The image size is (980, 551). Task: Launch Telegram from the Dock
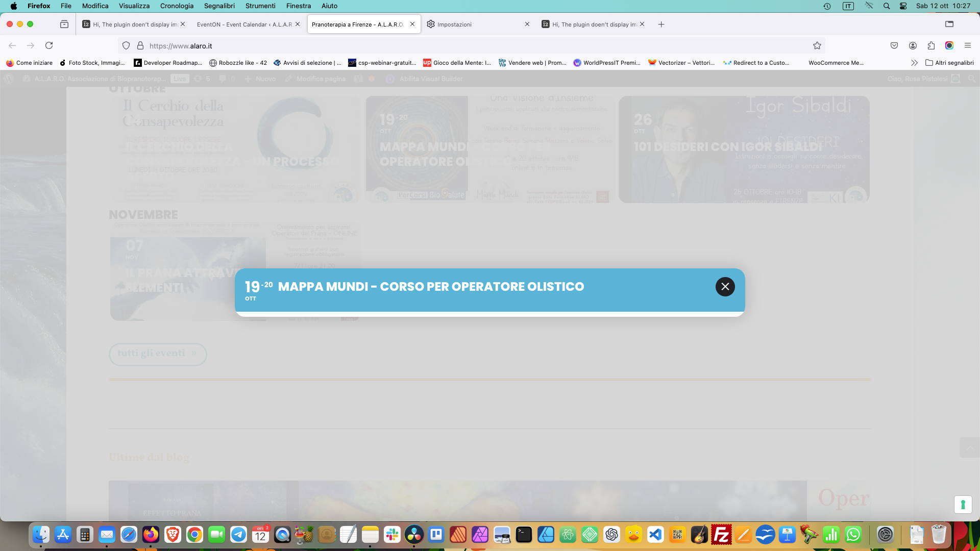238,535
